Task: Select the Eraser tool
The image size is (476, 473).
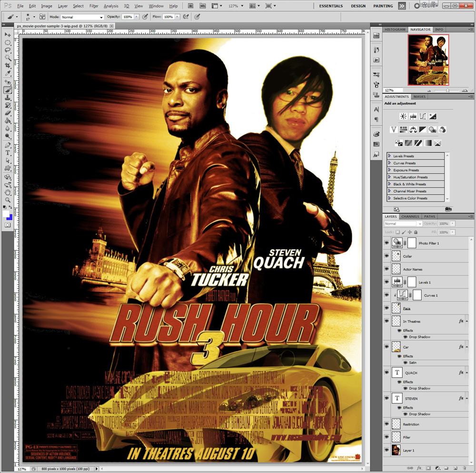Action: coord(8,113)
